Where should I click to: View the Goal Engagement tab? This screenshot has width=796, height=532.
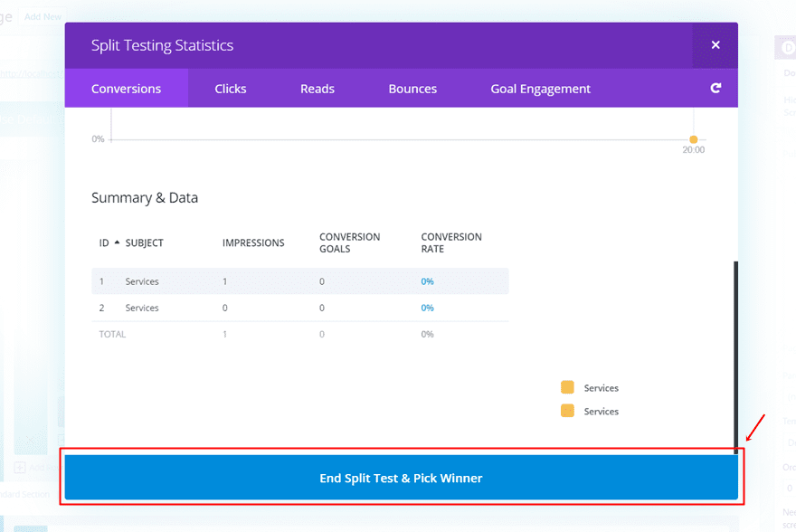coord(540,89)
